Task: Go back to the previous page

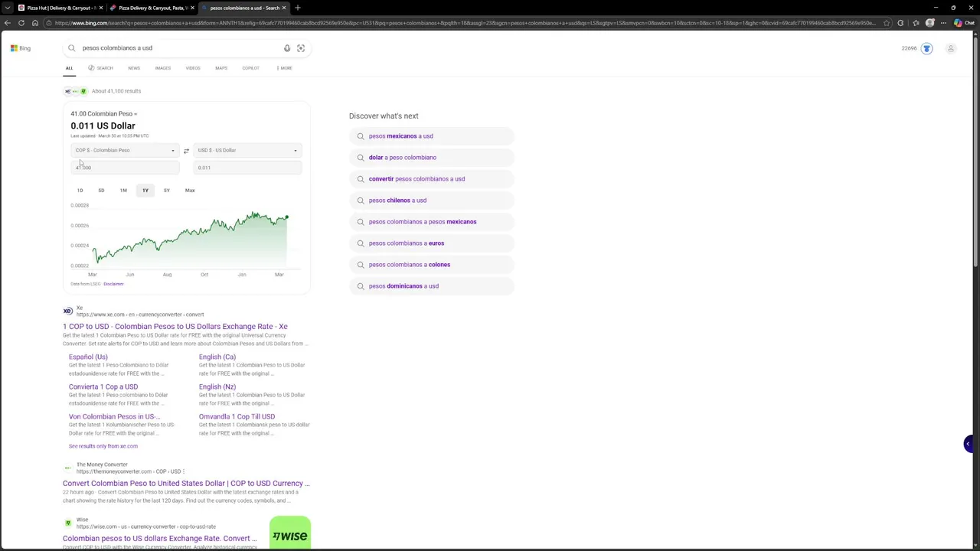Action: (7, 23)
